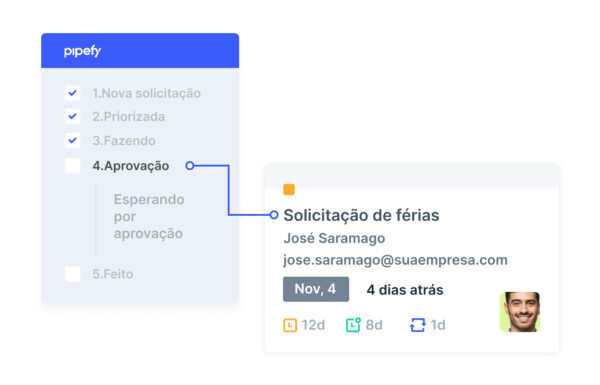This screenshot has width=600, height=385.
Task: Open the Solicitação de férias card title
Action: click(361, 215)
